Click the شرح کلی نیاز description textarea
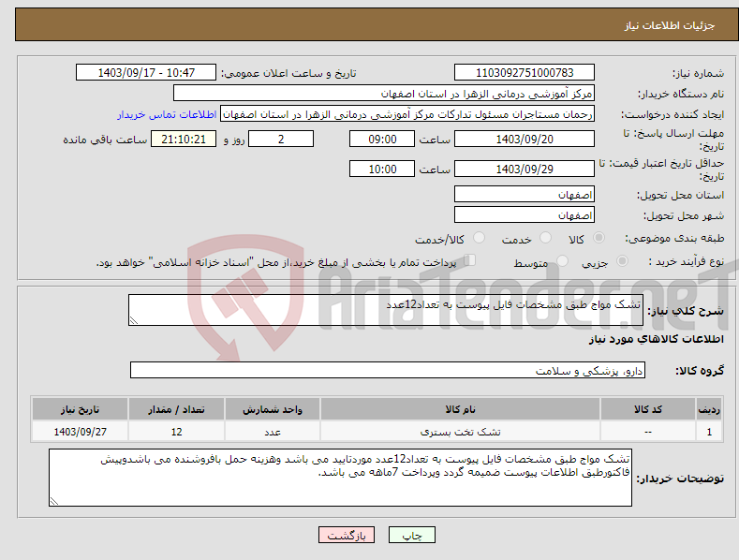 pos(386,310)
